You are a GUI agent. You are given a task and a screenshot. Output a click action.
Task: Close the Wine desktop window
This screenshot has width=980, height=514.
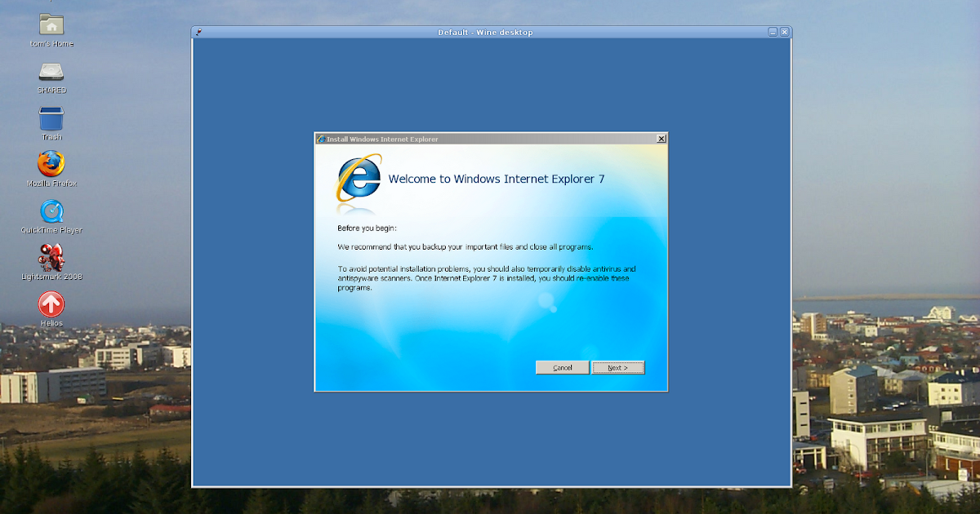(x=785, y=32)
